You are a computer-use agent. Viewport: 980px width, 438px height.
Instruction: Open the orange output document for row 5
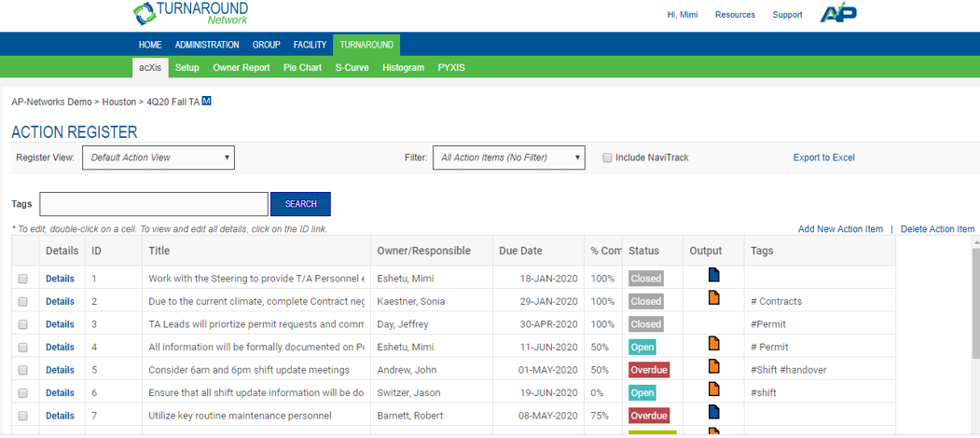pyautogui.click(x=714, y=367)
